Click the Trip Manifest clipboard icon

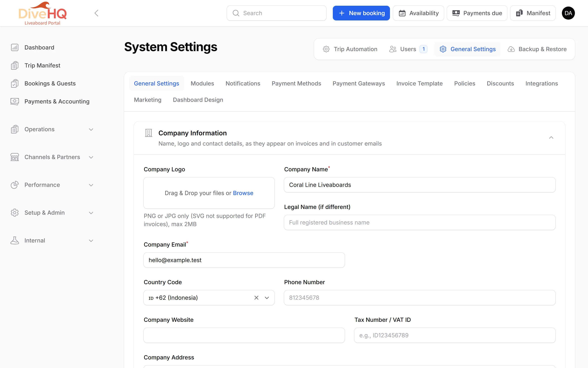(14, 65)
